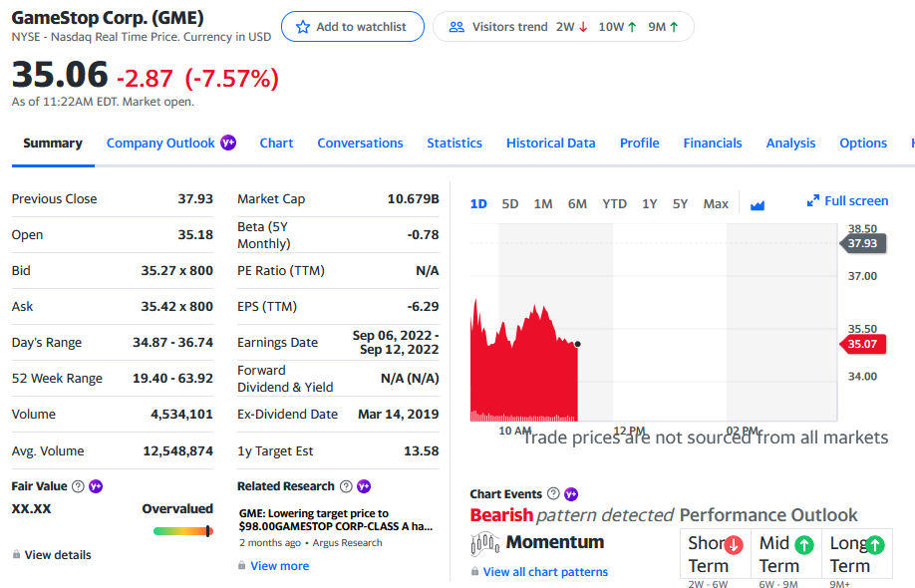Select the YTD chart range
This screenshot has width=915, height=588.
click(x=614, y=203)
